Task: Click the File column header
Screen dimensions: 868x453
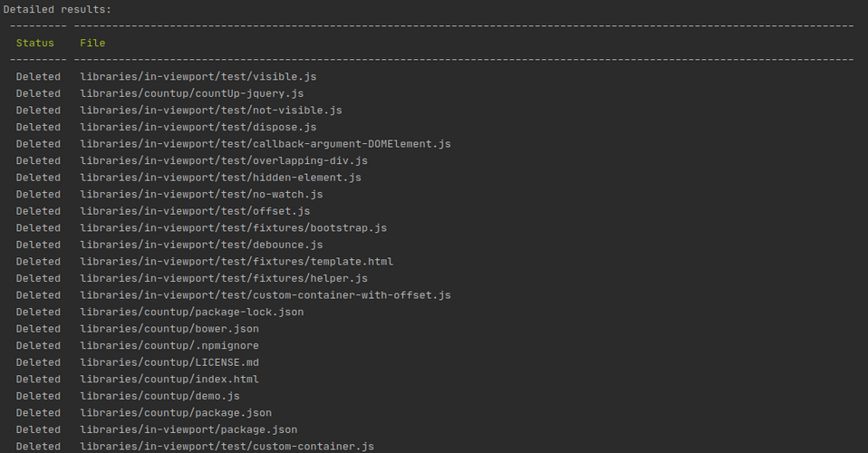Action: pos(92,43)
